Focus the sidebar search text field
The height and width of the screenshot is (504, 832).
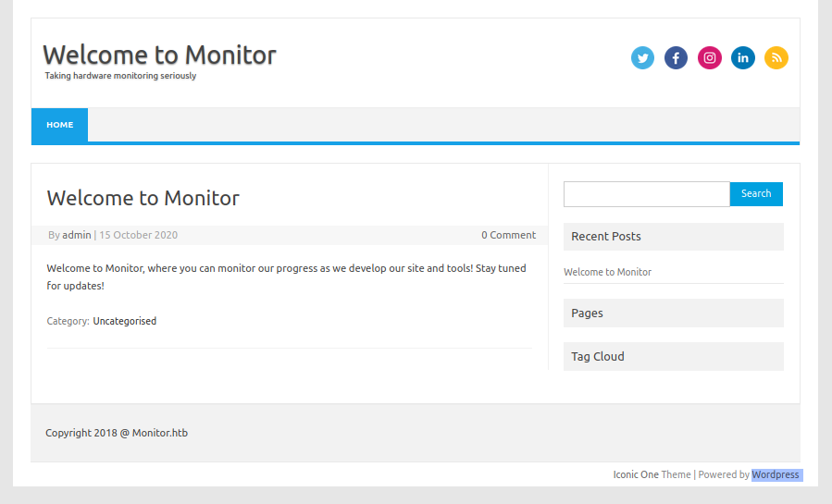point(646,194)
